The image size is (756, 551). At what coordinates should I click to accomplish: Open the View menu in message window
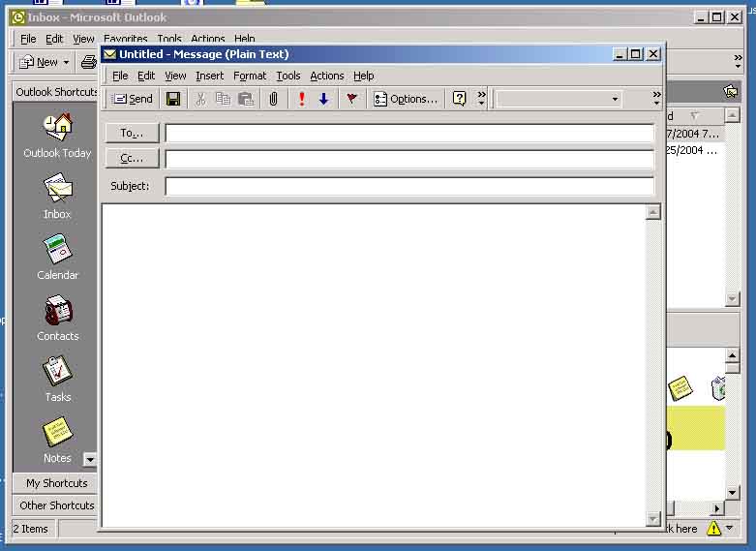click(175, 76)
